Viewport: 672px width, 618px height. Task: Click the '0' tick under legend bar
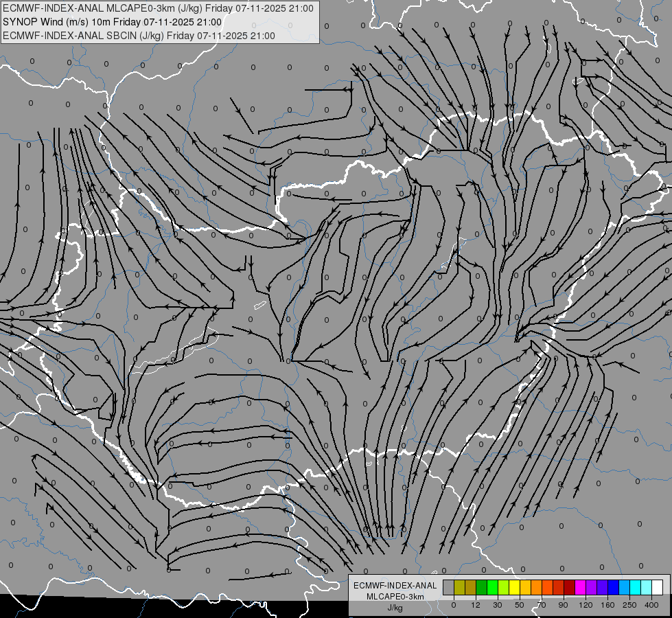coord(454,605)
